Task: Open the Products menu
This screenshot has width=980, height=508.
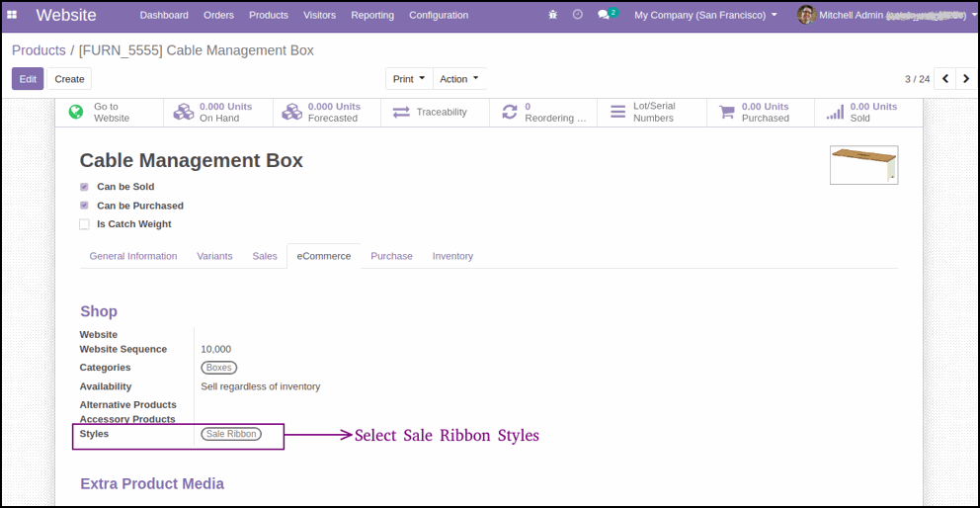Action: 269,15
